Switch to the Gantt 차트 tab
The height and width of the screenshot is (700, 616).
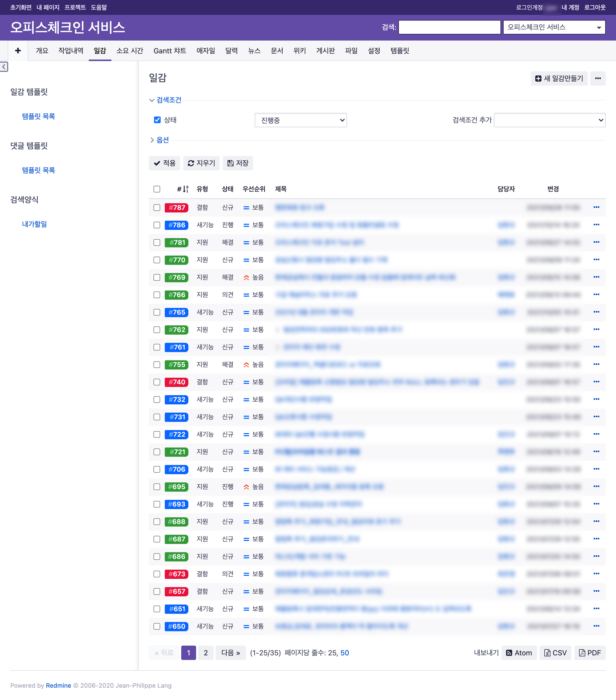170,51
